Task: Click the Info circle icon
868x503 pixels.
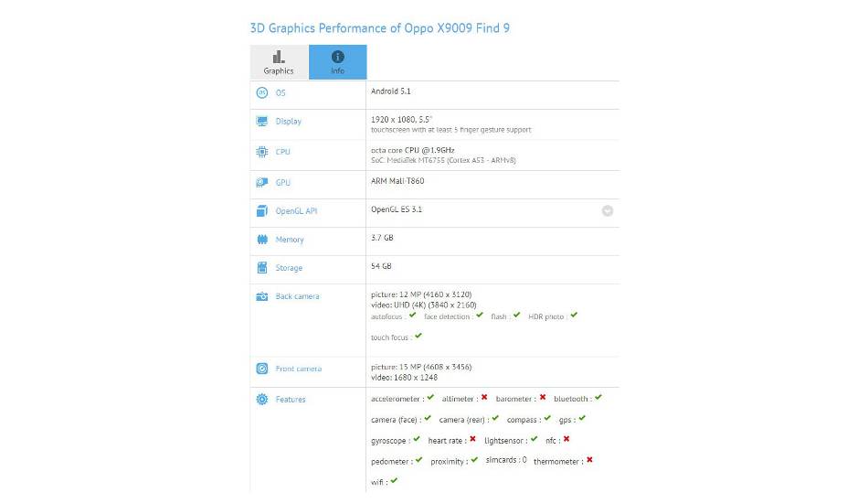Action: pos(338,57)
